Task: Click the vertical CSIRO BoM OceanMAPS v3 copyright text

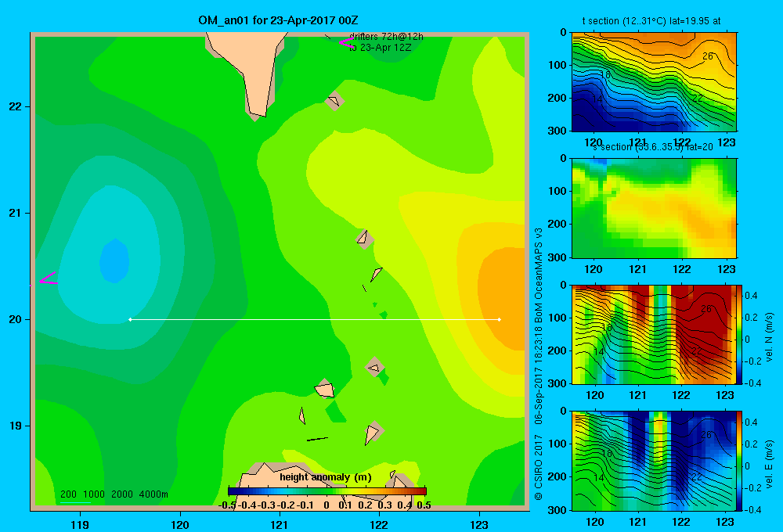Action: 539,365
